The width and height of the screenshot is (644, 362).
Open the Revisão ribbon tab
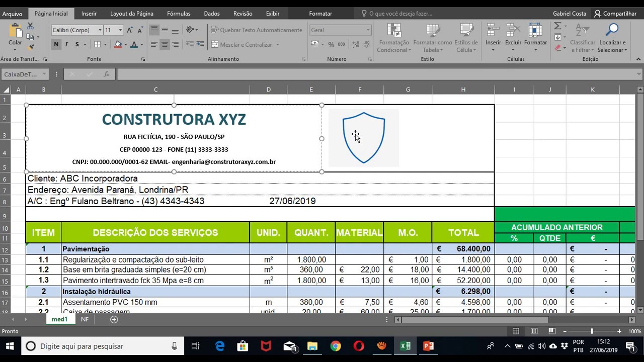coord(243,14)
